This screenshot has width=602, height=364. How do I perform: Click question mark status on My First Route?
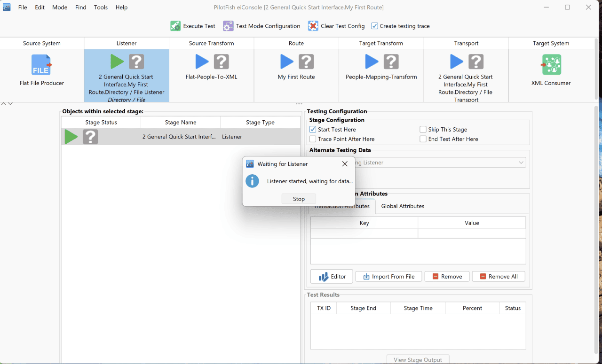[x=306, y=62]
